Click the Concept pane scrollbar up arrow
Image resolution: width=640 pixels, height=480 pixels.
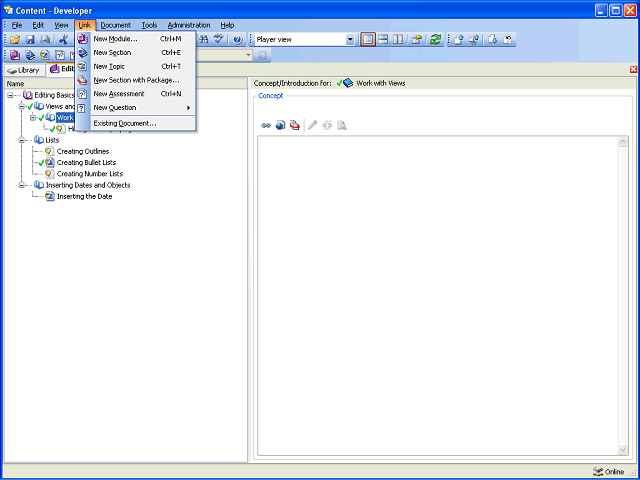point(623,142)
